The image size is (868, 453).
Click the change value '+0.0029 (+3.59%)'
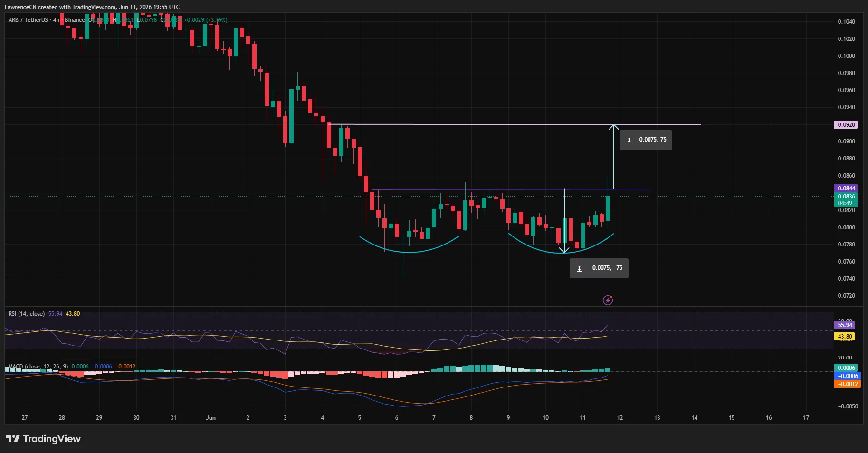point(206,20)
